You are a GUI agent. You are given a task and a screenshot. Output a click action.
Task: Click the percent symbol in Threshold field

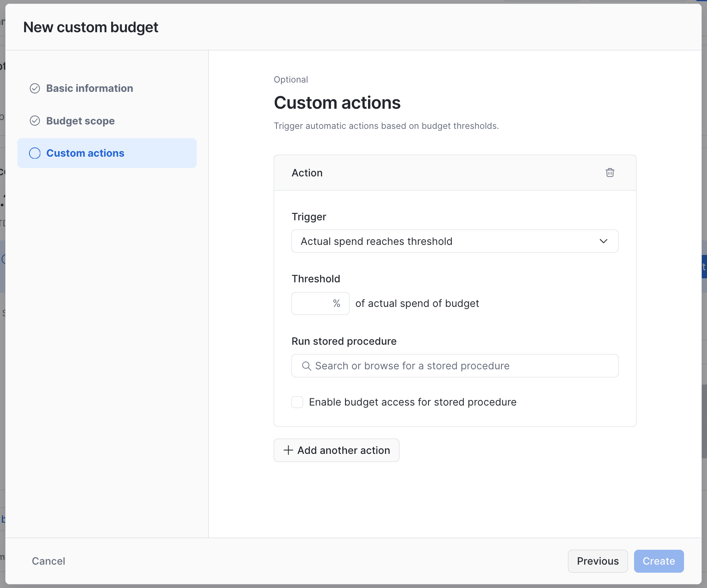pyautogui.click(x=337, y=303)
